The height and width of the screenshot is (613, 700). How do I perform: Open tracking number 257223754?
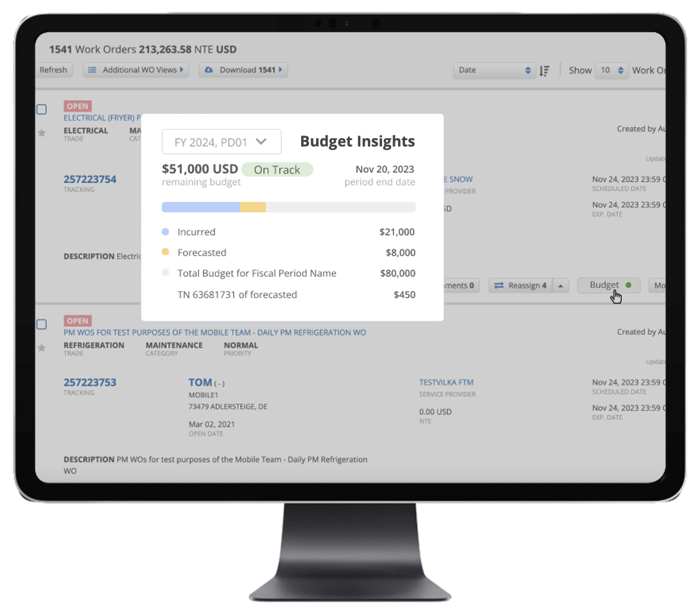(x=90, y=179)
